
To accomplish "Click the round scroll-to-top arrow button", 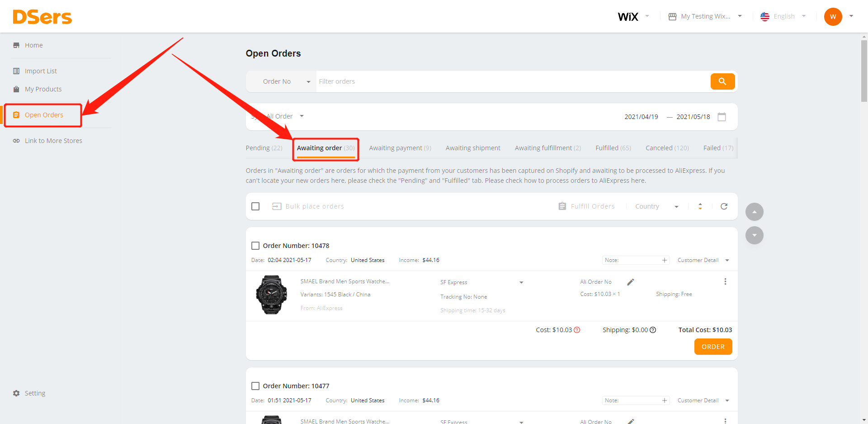I will (x=755, y=212).
